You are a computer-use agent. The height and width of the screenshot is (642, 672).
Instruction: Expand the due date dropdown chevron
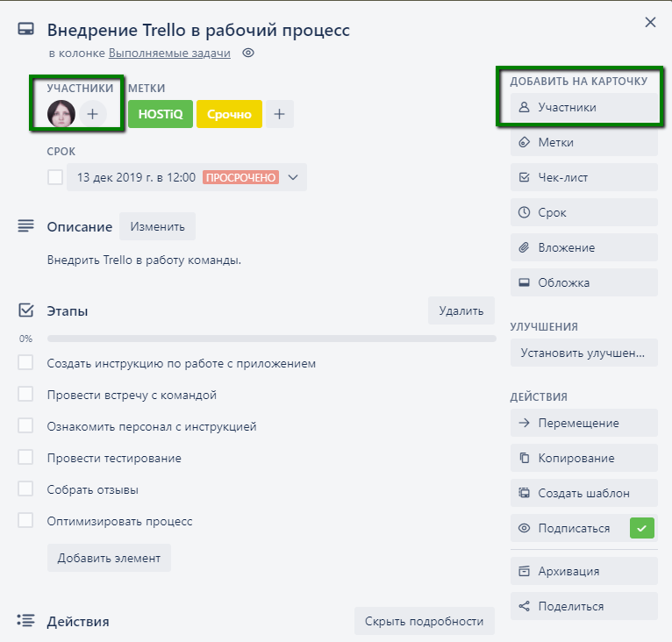coord(293,177)
